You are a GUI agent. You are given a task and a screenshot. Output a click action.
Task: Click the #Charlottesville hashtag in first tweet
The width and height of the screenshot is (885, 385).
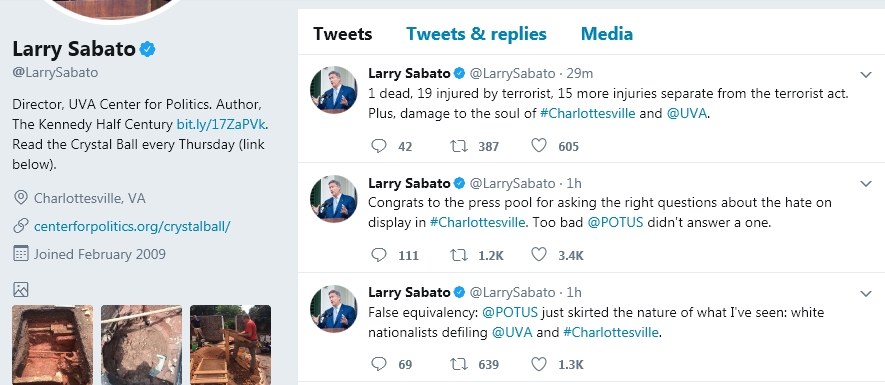pyautogui.click(x=588, y=113)
